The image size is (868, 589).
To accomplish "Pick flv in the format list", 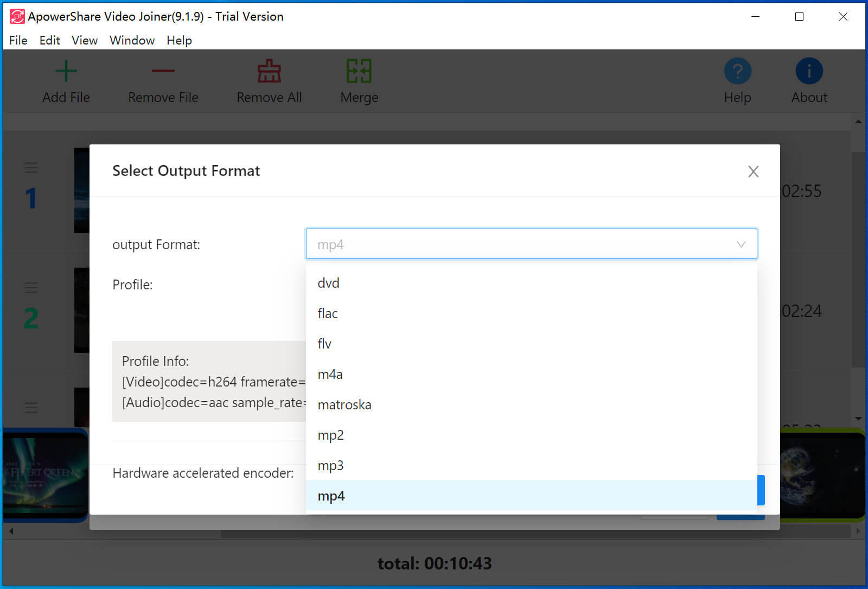I will tap(324, 344).
